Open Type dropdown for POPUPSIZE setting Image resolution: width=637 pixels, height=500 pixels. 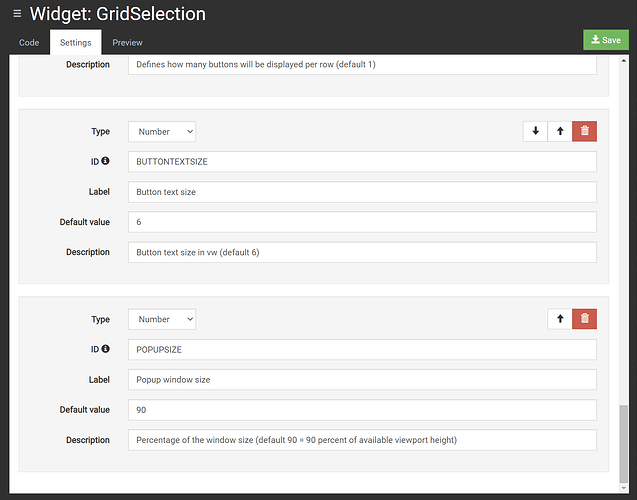(162, 319)
